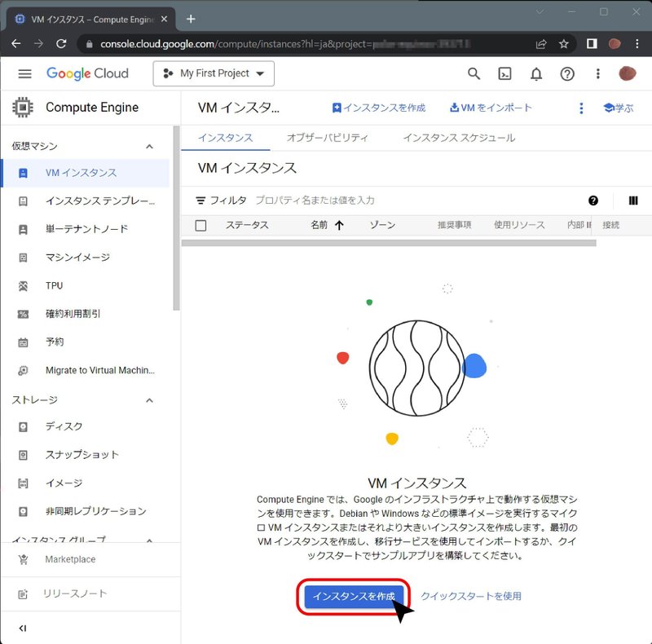Click the blue インスタンスを作成 button
The width and height of the screenshot is (652, 644).
click(354, 596)
